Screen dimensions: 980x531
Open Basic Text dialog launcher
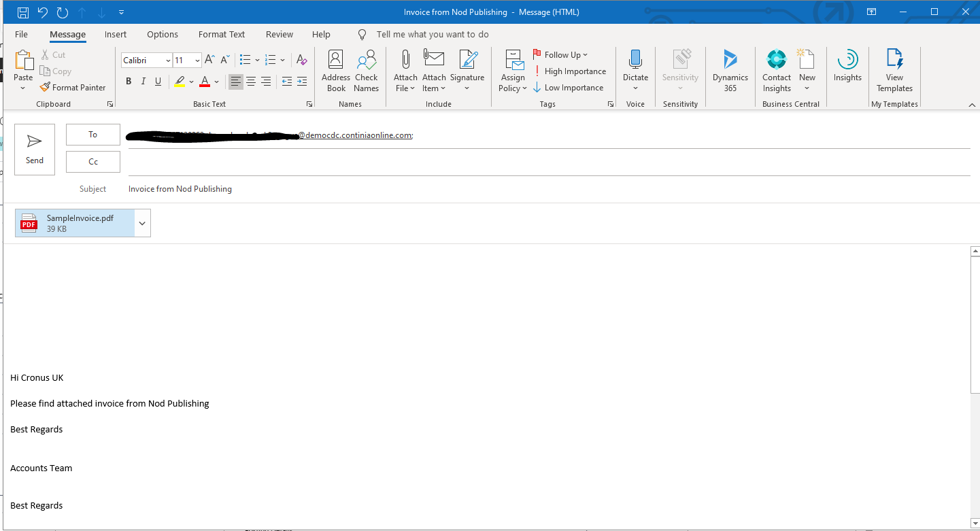click(309, 105)
